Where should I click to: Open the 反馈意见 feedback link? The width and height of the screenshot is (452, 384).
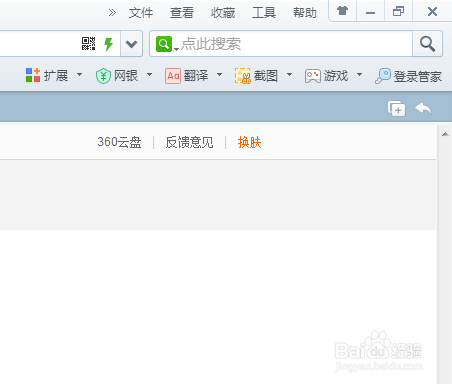(189, 142)
